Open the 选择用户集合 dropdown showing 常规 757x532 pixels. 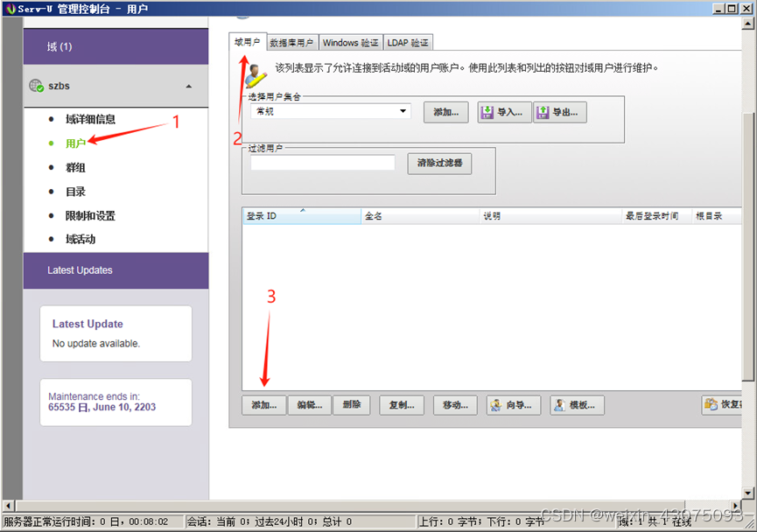coord(331,111)
